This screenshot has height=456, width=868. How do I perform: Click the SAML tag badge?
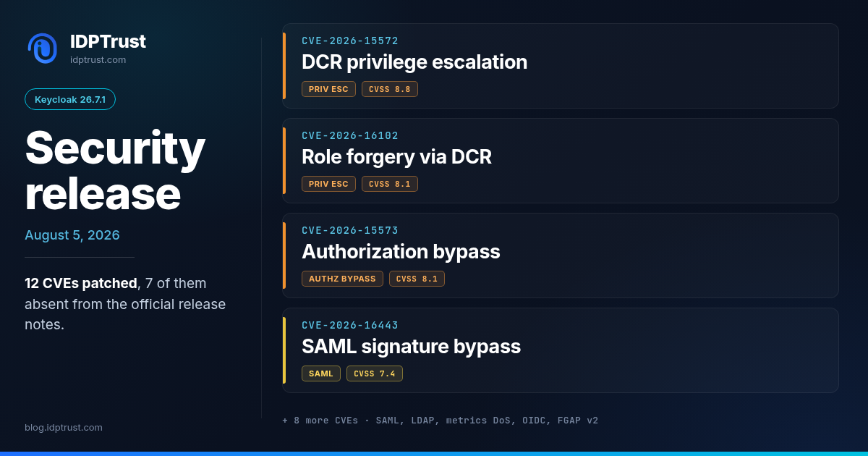pos(321,373)
